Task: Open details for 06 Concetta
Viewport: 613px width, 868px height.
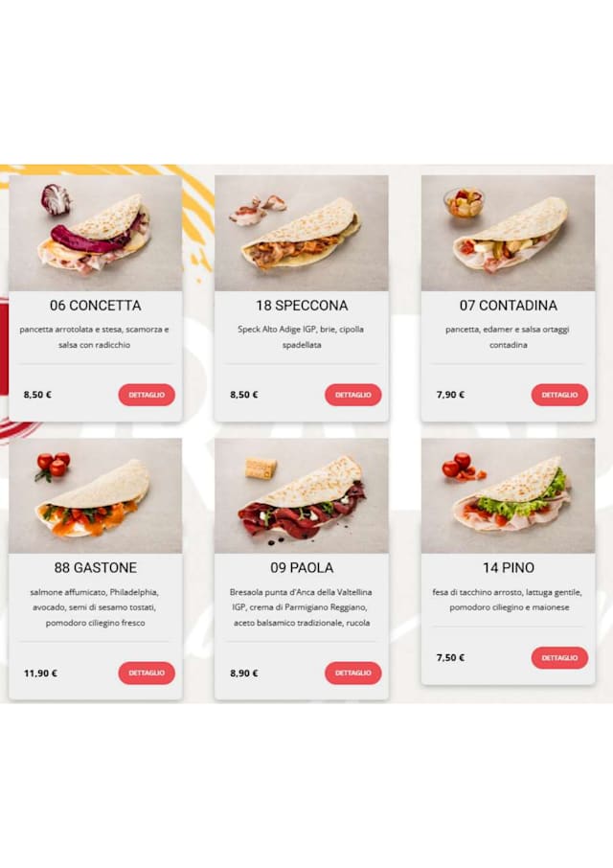Action: pos(147,395)
